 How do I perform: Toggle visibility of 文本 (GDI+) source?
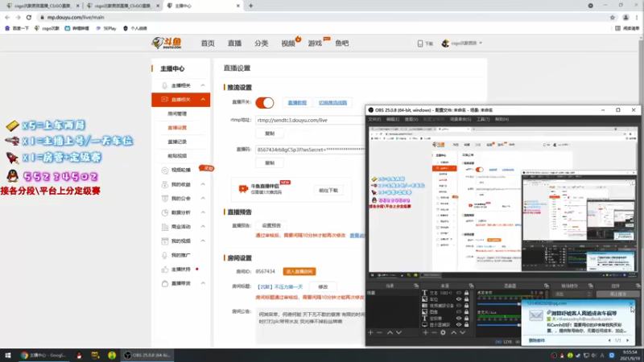(x=459, y=293)
